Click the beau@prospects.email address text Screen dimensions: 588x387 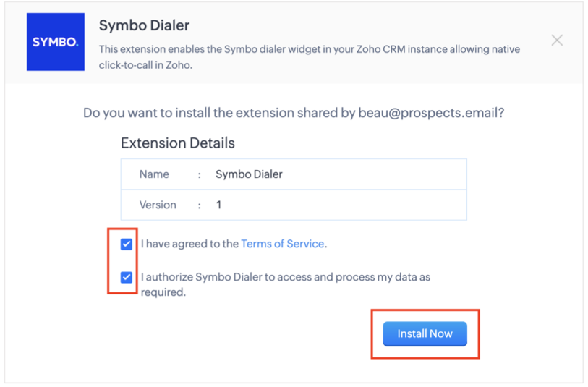coord(431,113)
